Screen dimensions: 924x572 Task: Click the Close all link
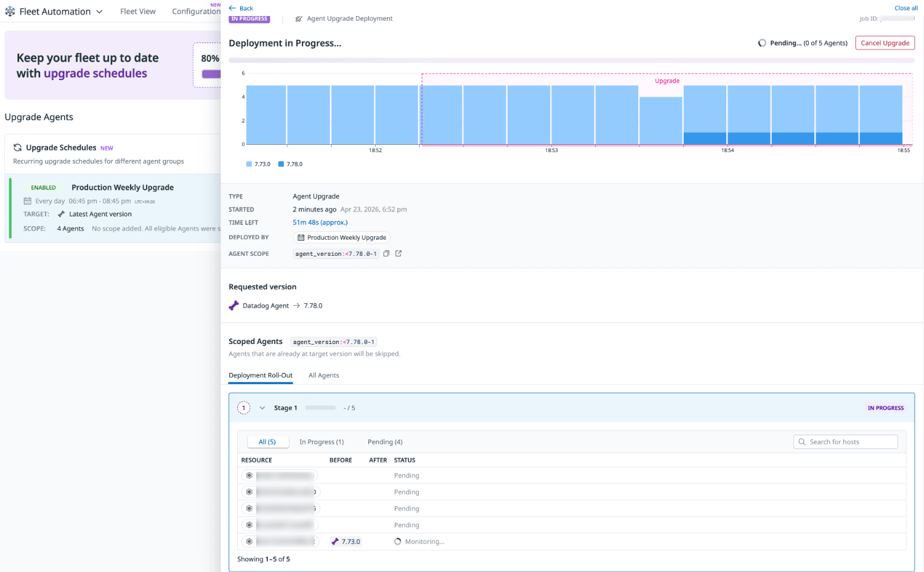[x=906, y=8]
